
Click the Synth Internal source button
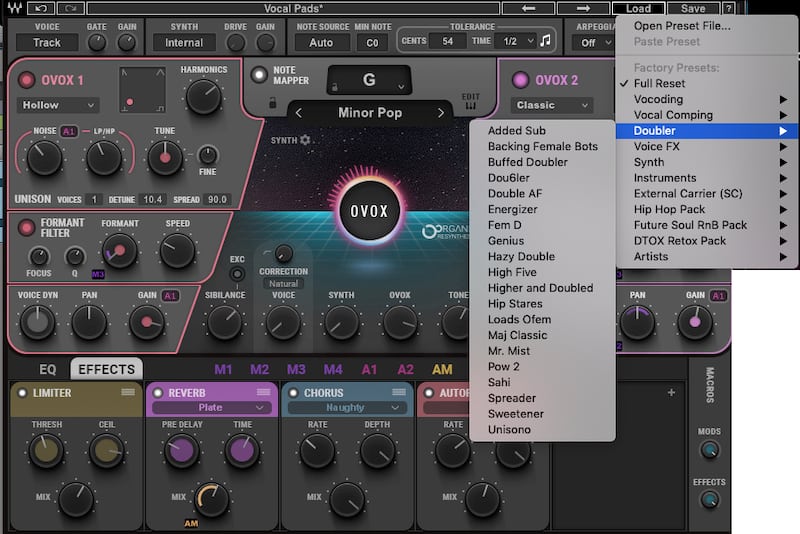click(x=184, y=43)
